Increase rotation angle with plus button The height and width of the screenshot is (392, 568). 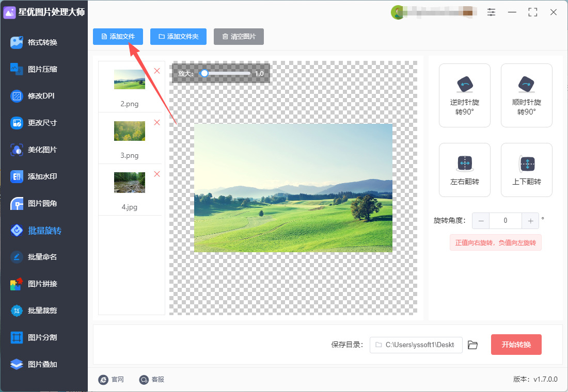tap(530, 221)
